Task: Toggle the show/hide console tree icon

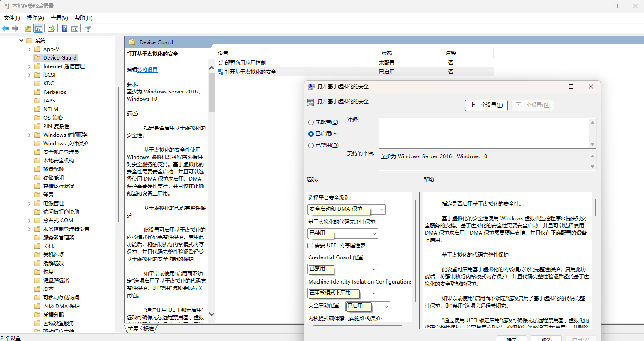Action: click(39, 29)
